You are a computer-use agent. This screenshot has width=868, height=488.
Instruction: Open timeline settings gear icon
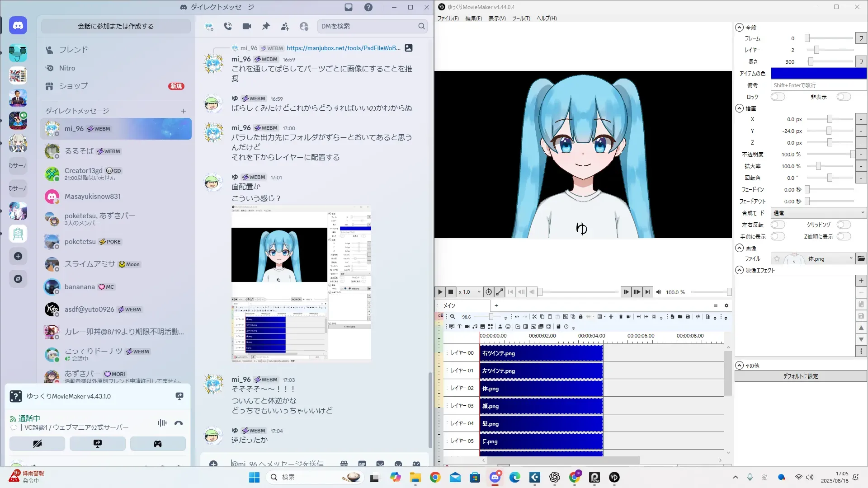726,305
